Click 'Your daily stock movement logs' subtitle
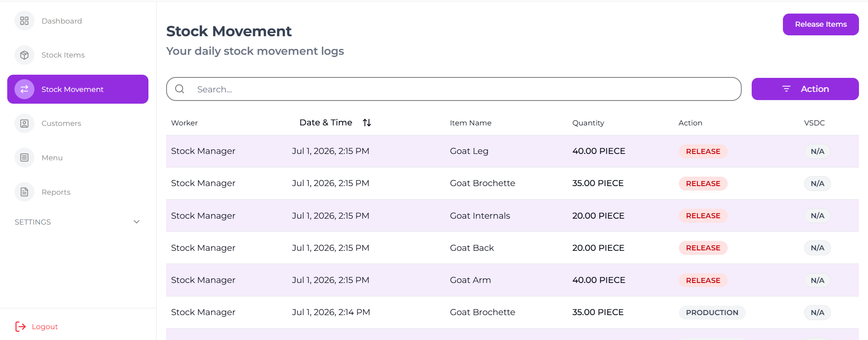This screenshot has width=868, height=340. coord(255,51)
